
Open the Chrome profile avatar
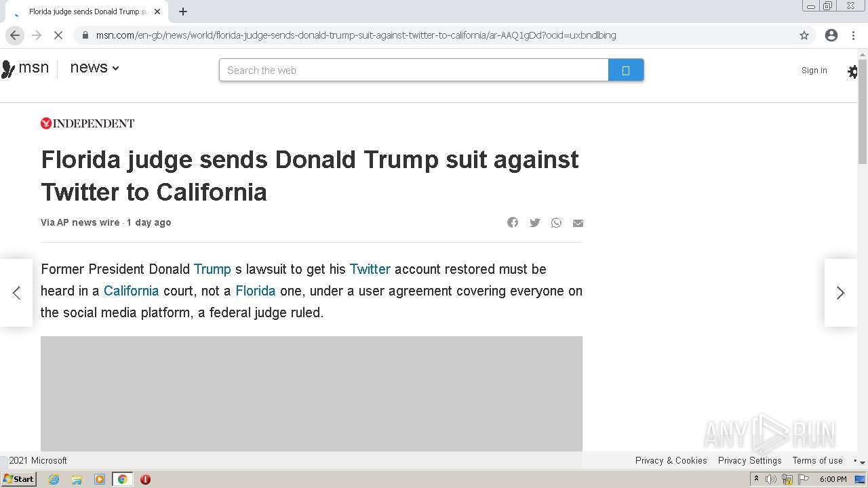pyautogui.click(x=831, y=35)
